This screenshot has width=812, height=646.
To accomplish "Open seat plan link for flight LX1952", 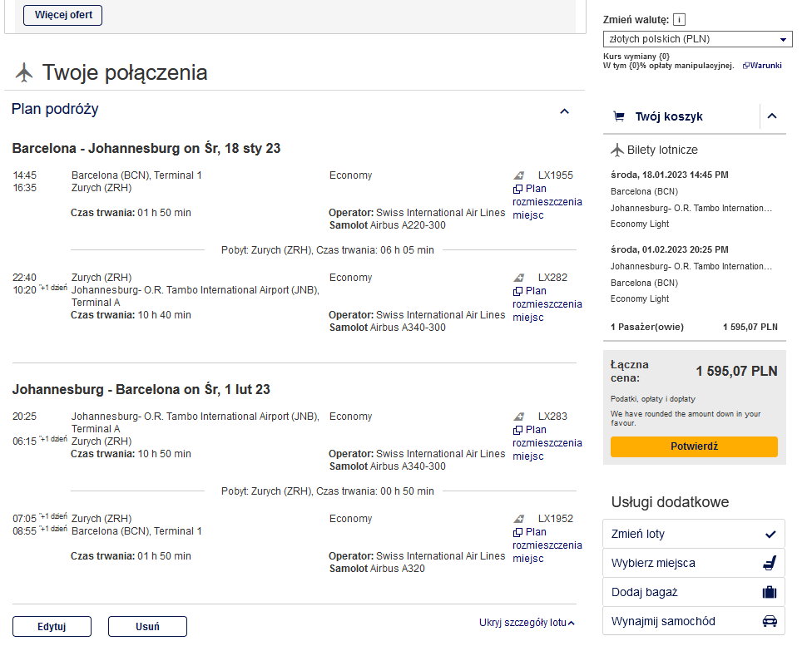I will tap(547, 545).
